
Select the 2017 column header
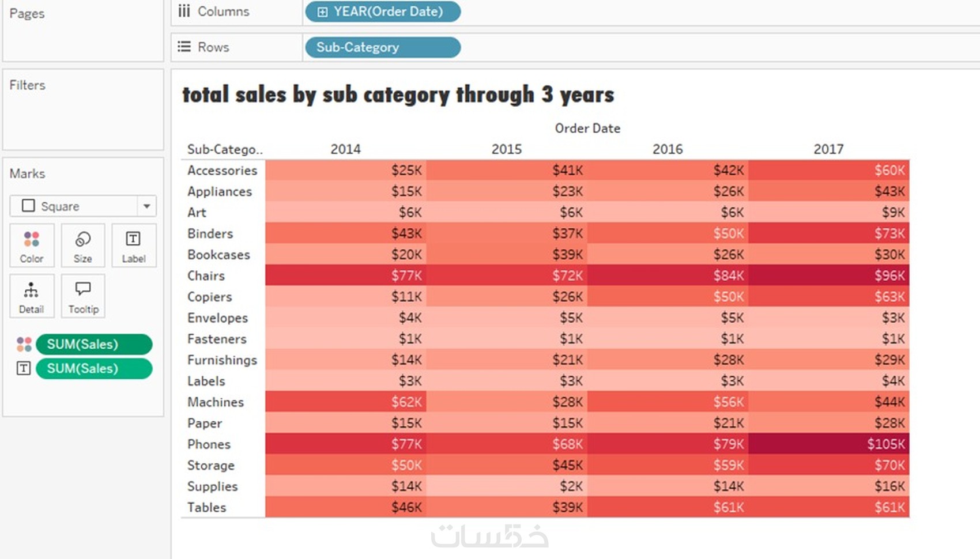click(828, 149)
